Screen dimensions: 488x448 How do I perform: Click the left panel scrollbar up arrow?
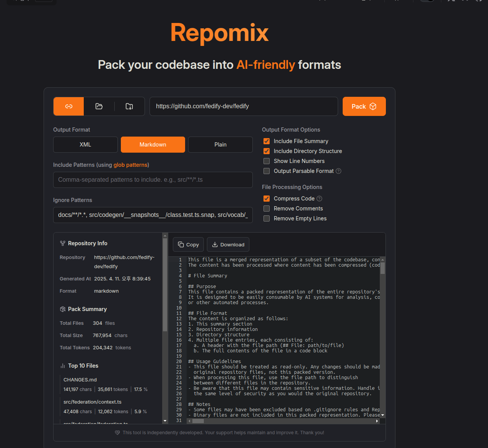point(165,235)
